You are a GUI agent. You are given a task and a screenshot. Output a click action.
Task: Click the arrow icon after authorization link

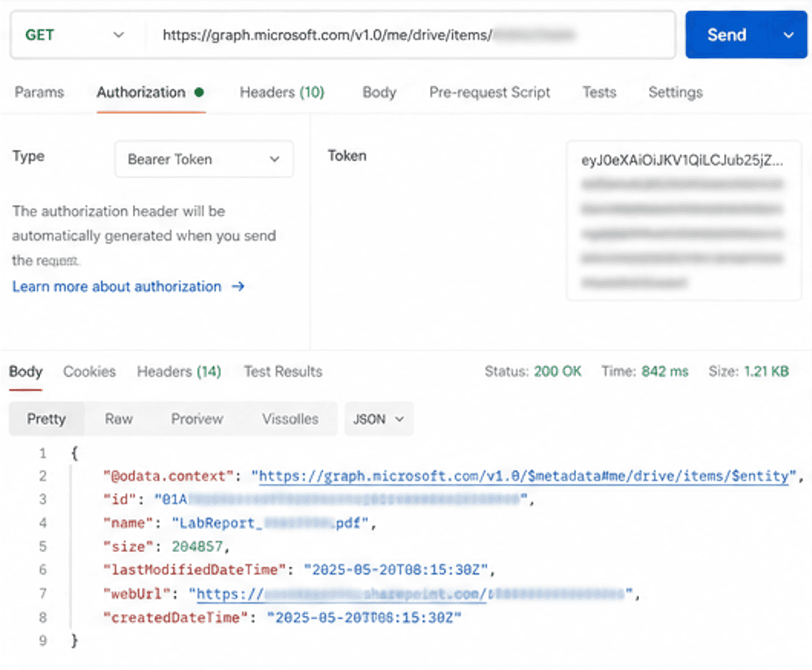click(x=237, y=286)
